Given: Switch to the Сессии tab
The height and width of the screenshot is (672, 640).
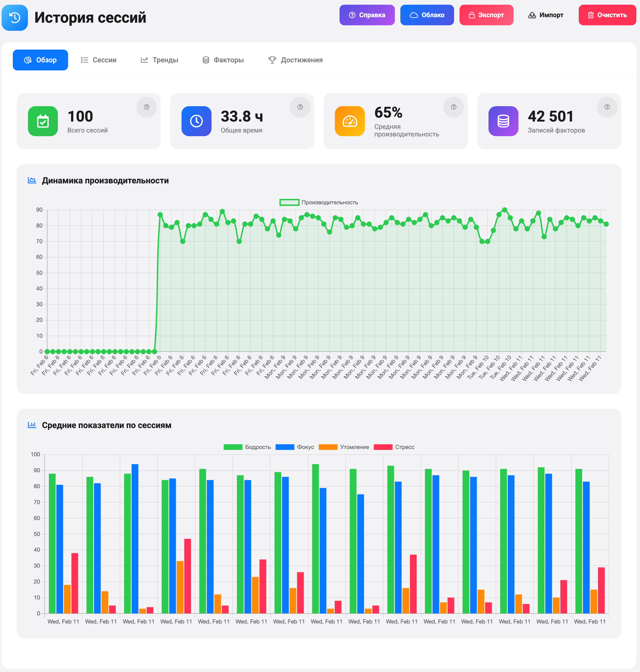Looking at the screenshot, I should pyautogui.click(x=99, y=60).
